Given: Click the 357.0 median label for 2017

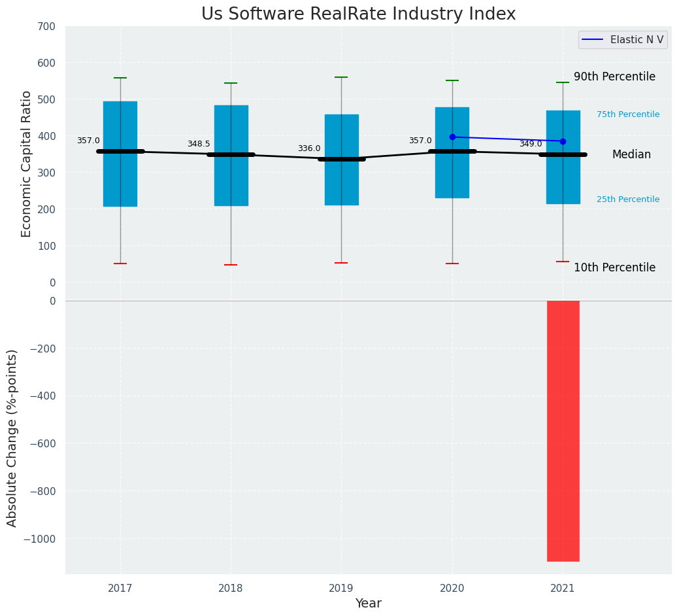Looking at the screenshot, I should (x=88, y=141).
